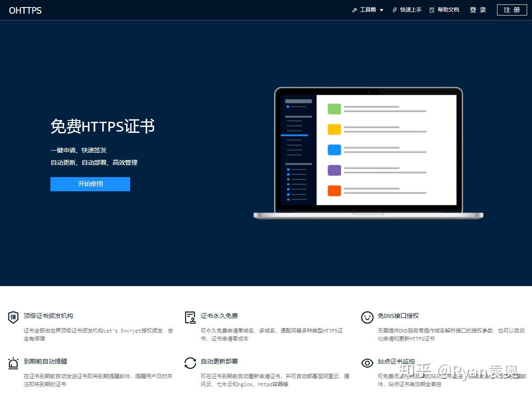Open the 帮助文档 page
The width and height of the screenshot is (532, 395).
[x=448, y=10]
